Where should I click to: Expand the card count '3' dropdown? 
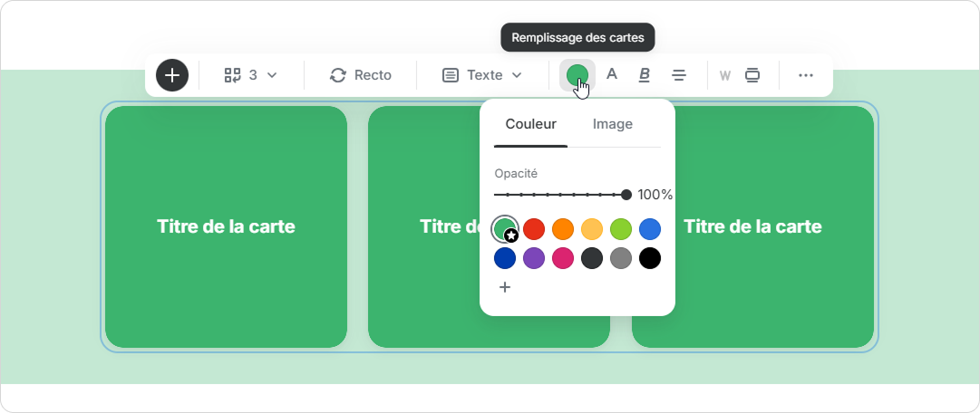pyautogui.click(x=251, y=75)
